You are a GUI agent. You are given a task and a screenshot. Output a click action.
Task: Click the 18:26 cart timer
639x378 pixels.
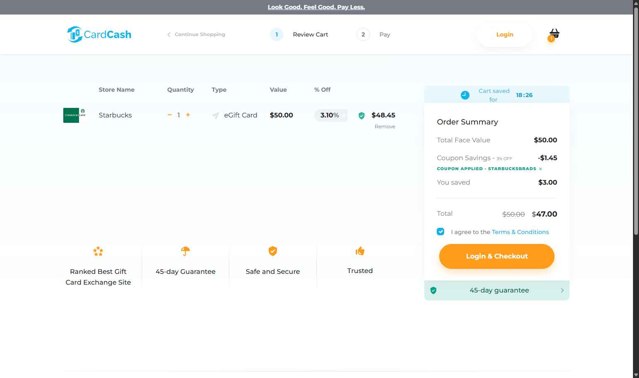point(524,95)
